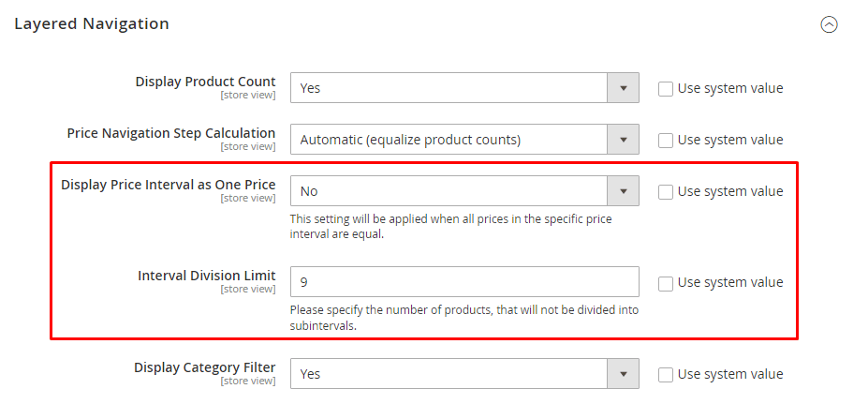Click the Display Category Filter label
The height and width of the screenshot is (404, 868).
tap(204, 367)
